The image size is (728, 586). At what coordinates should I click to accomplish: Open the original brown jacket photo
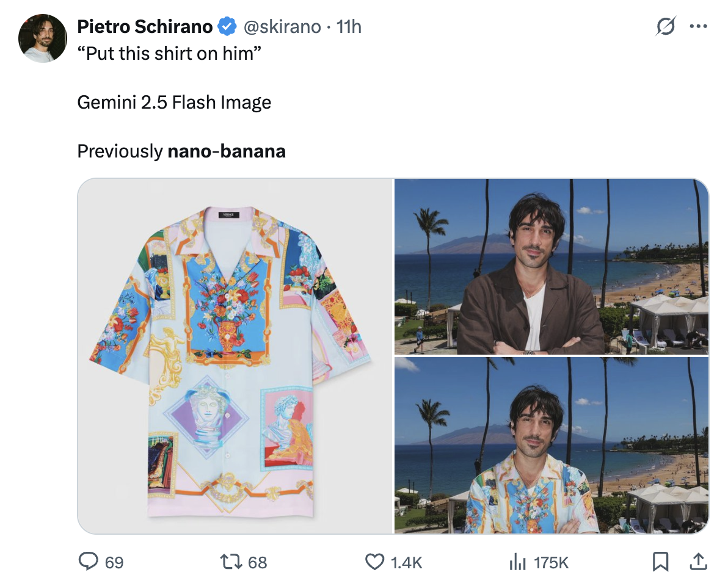tap(551, 266)
